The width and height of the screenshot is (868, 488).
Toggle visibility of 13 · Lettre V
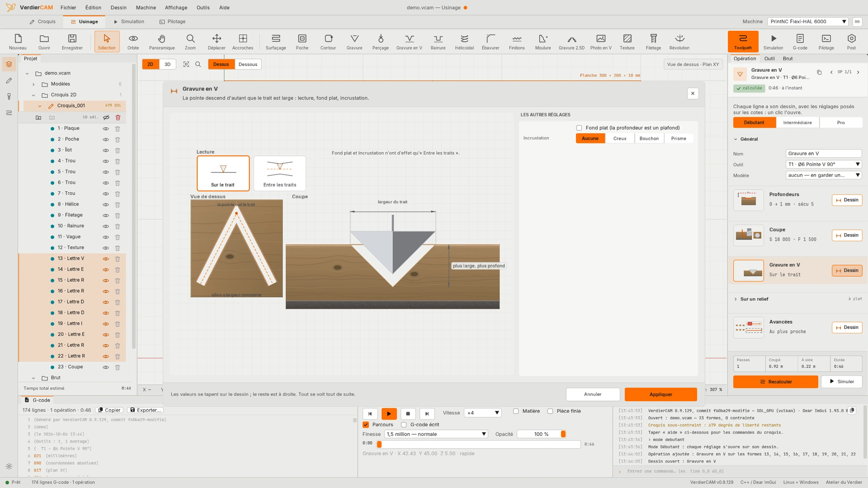(106, 258)
